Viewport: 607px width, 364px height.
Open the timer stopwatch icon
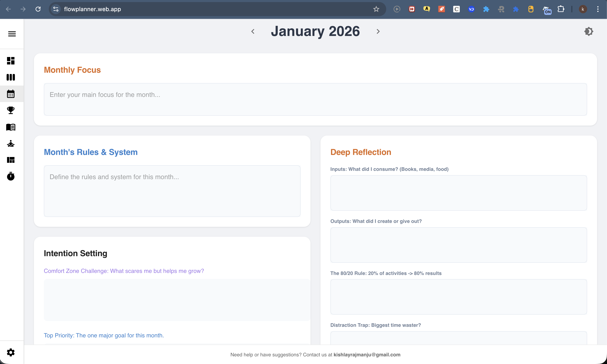click(11, 176)
